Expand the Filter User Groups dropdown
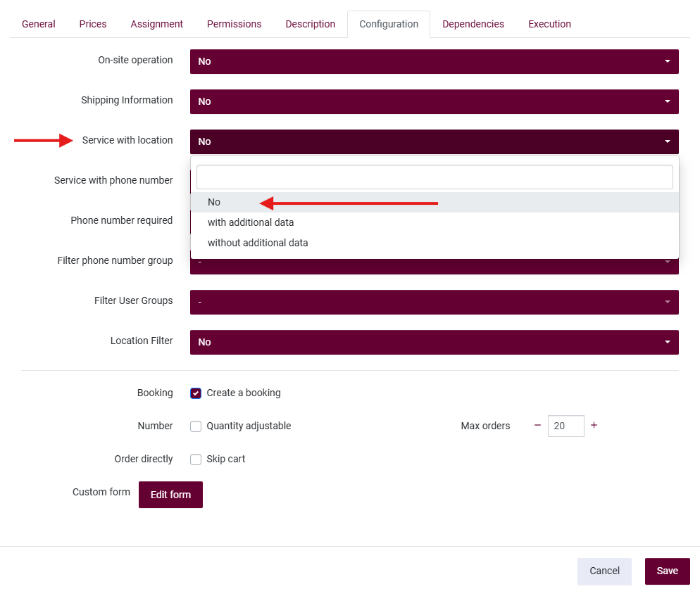 pos(434,302)
